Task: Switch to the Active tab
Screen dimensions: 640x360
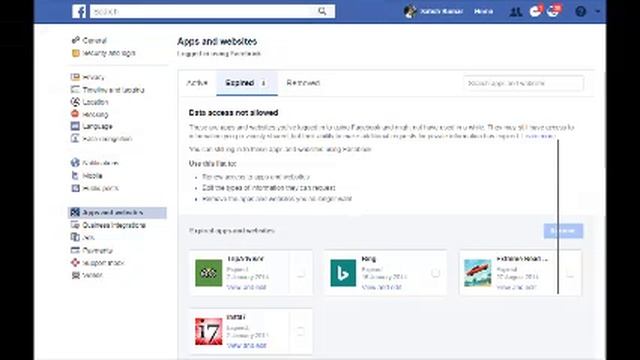Action: coord(197,83)
